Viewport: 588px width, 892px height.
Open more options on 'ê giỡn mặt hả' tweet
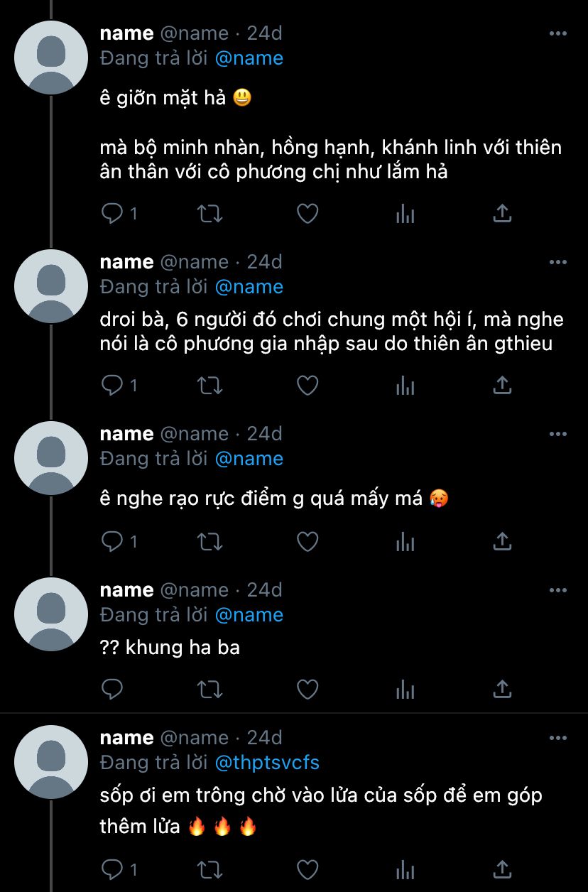tap(558, 33)
